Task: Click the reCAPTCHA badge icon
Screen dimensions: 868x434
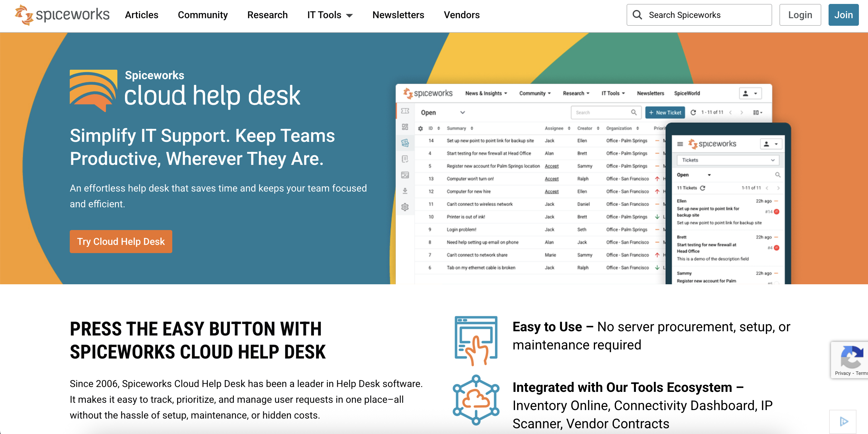Action: (x=852, y=357)
